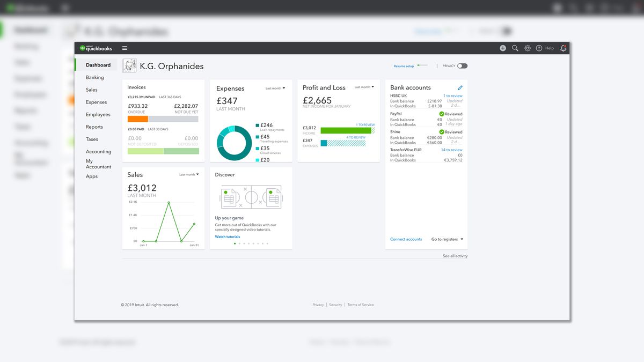This screenshot has height=362, width=644.
Task: Enable the Privacy toggle
Action: [x=463, y=65]
